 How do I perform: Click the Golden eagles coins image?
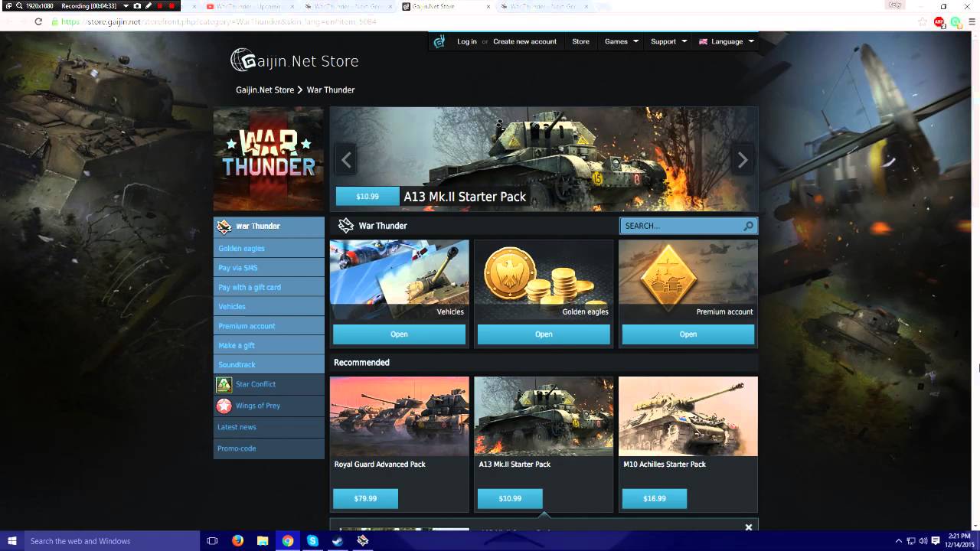(544, 280)
